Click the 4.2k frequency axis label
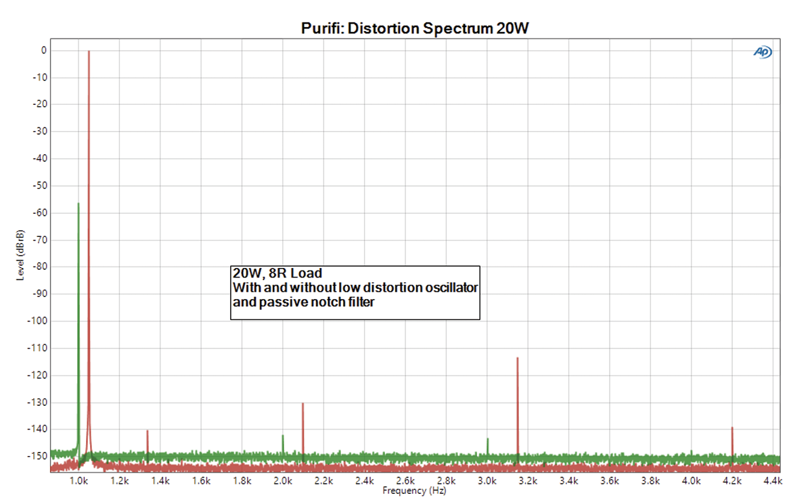This screenshot has height=504, width=812. coord(732,481)
